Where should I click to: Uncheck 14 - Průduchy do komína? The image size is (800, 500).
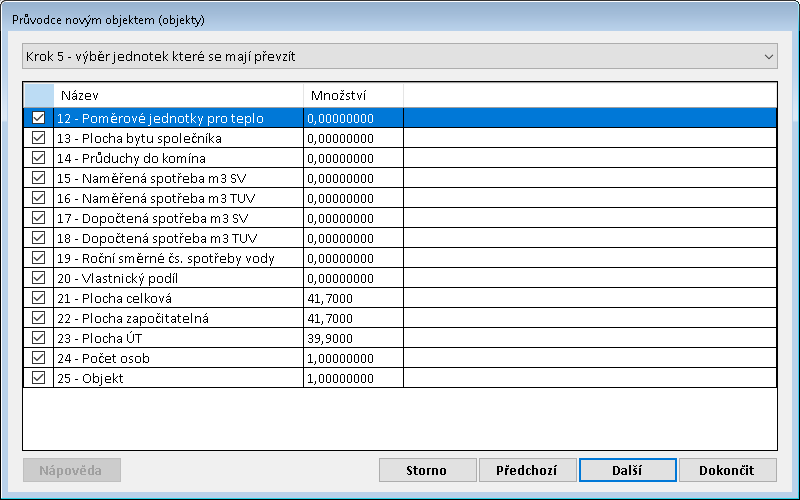point(38,158)
